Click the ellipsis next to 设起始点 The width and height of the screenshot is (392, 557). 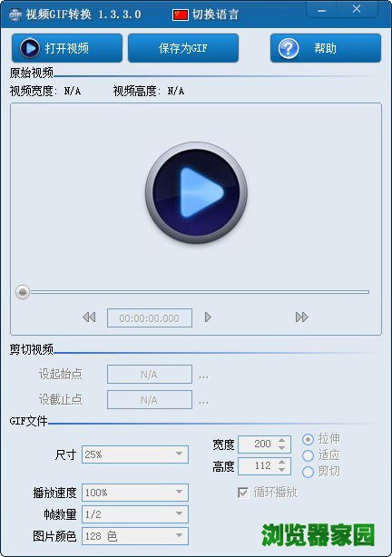(x=203, y=376)
